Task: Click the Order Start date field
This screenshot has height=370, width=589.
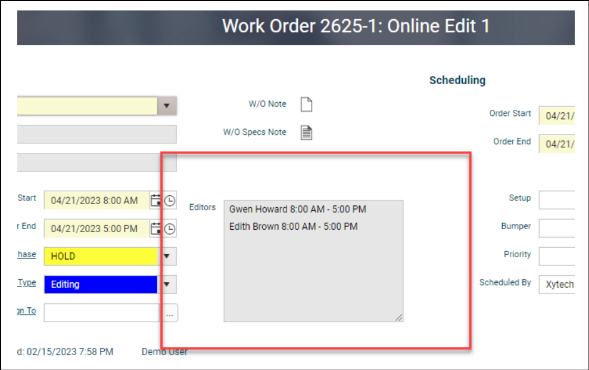Action: (557, 116)
